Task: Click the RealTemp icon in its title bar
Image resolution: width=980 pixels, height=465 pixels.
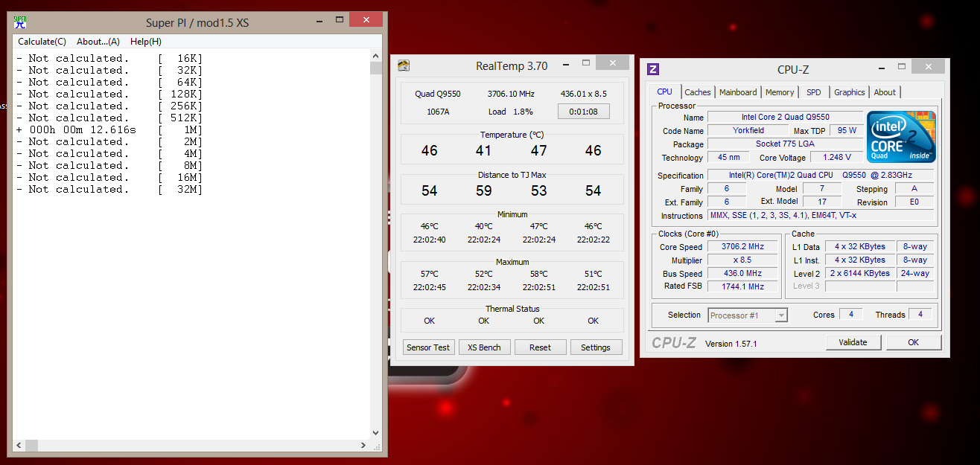Action: [404, 65]
